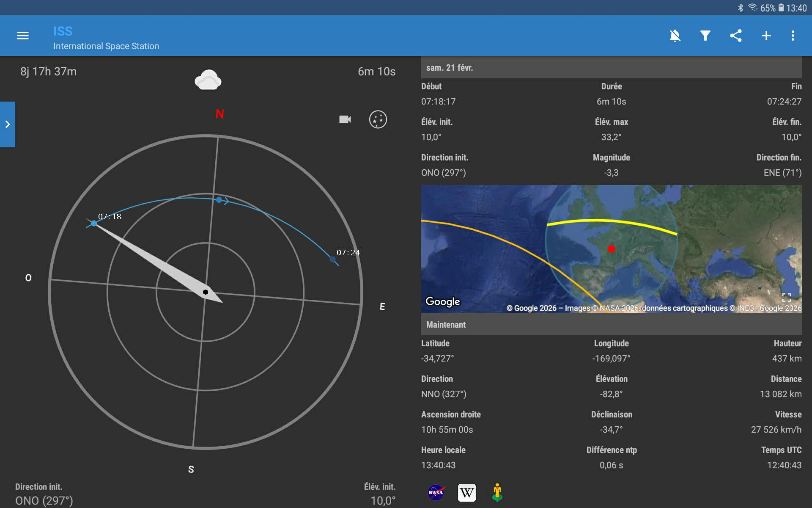The width and height of the screenshot is (812, 508).
Task: Open the Wikipedia article icon
Action: (x=466, y=493)
